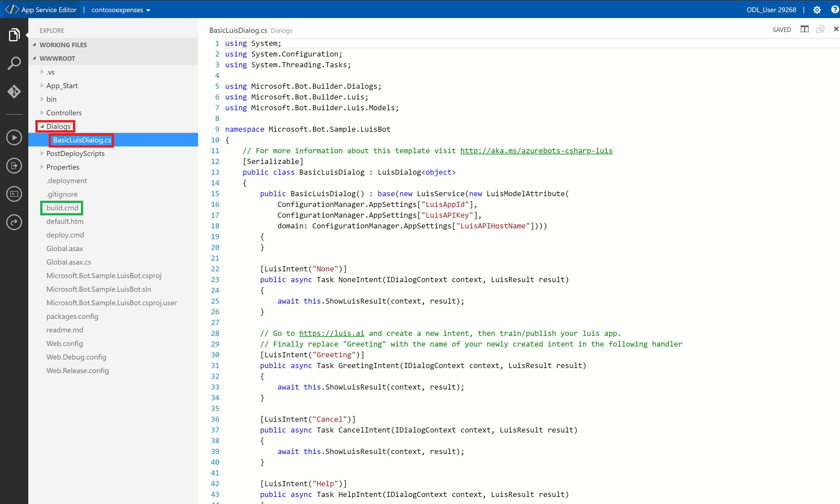Image resolution: width=840 pixels, height=504 pixels.
Task: Open the Git source control icon
Action: (x=14, y=91)
